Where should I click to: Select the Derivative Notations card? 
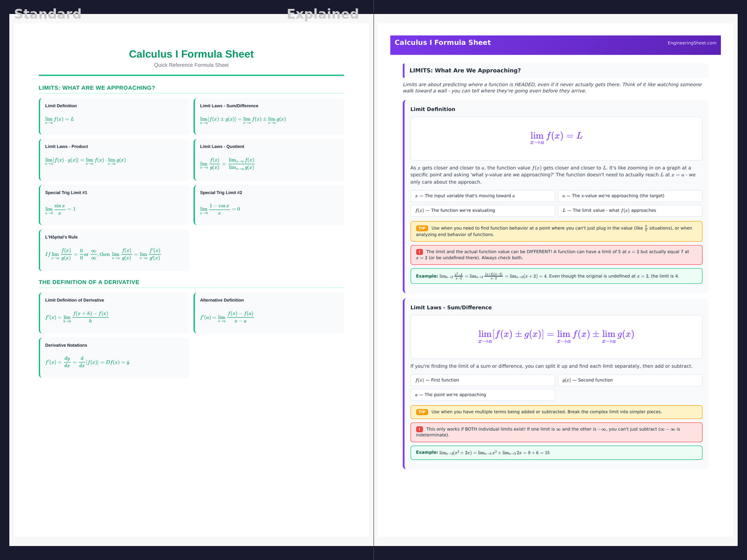[114, 357]
